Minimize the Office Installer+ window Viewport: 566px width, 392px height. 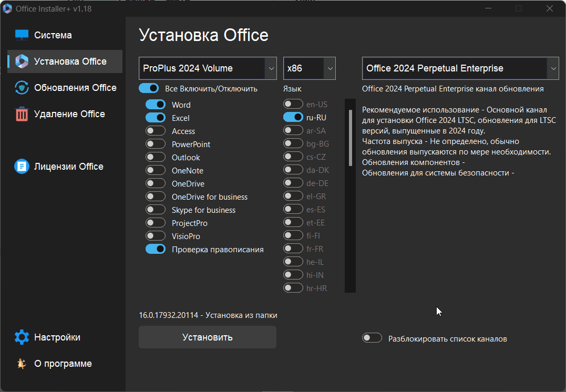click(488, 8)
